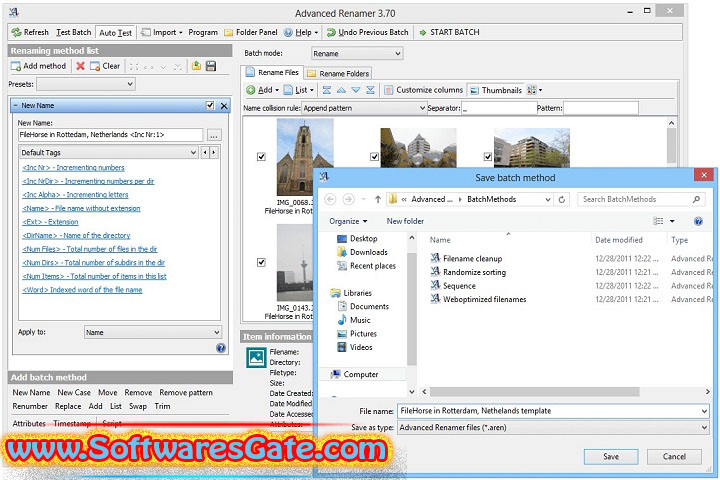Click the load methods folder icon
Viewport: 720px width, 480px height.
(196, 66)
